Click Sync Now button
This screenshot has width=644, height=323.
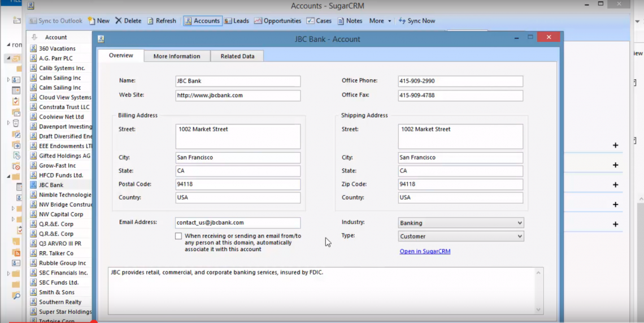417,20
